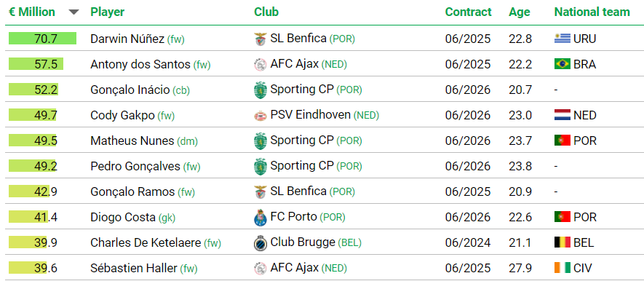Toggle the € Million sort arrow
Screen dimensions: 644x281
click(x=73, y=12)
